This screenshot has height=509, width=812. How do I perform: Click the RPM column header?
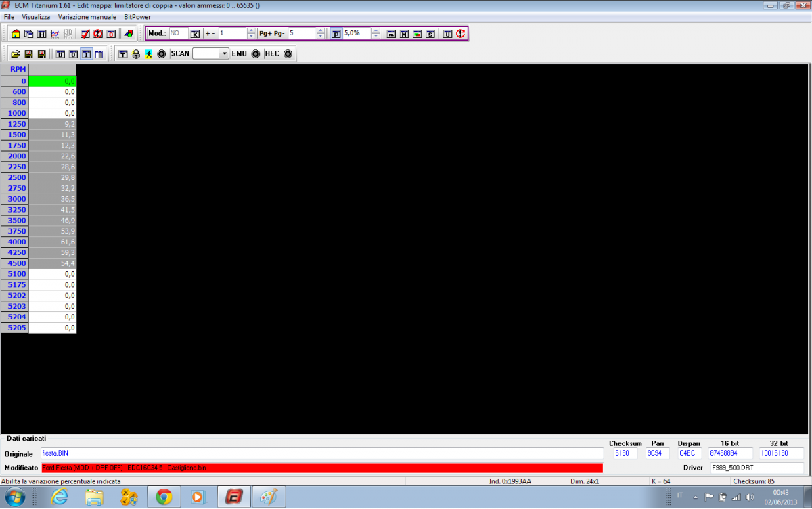coord(15,70)
